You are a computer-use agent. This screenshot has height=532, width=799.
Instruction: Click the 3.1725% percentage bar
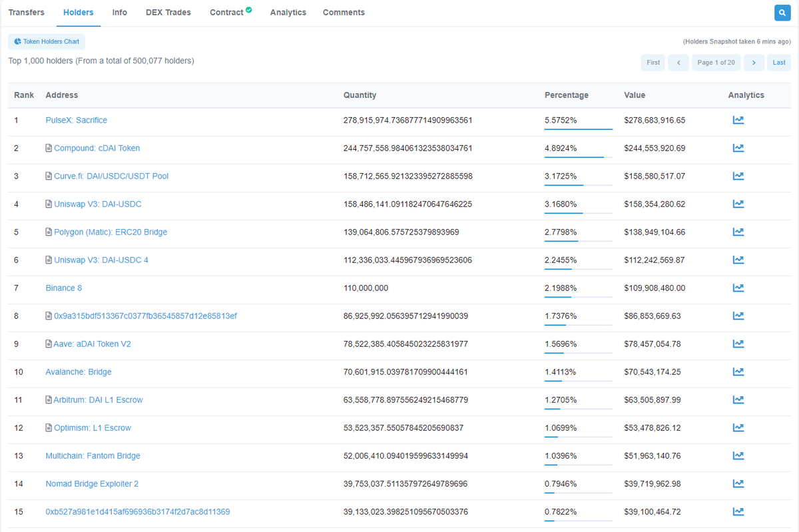578,185
